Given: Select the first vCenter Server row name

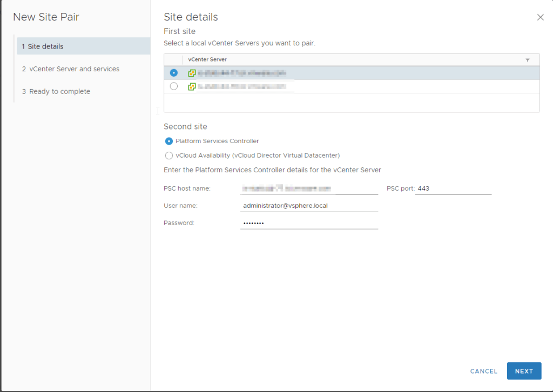Looking at the screenshot, I should tap(241, 73).
